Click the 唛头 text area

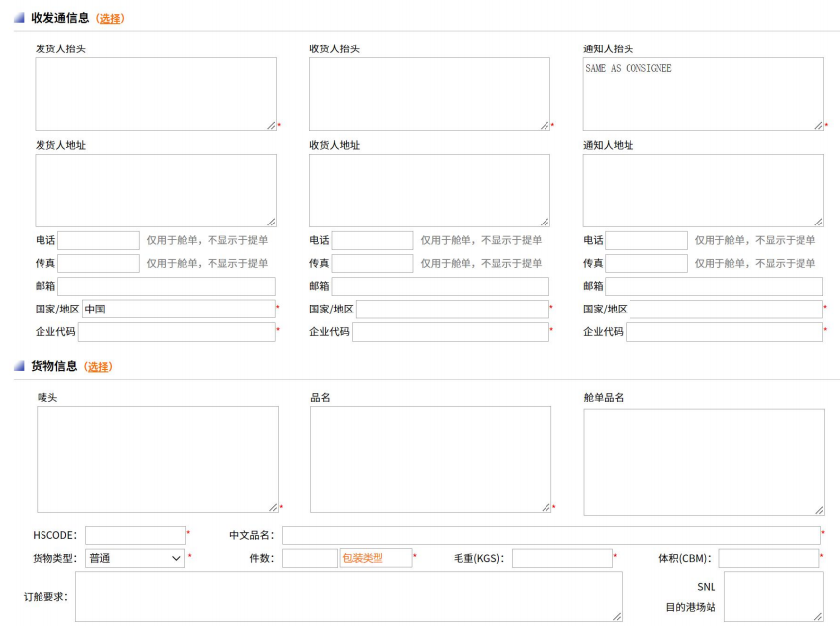(x=157, y=460)
